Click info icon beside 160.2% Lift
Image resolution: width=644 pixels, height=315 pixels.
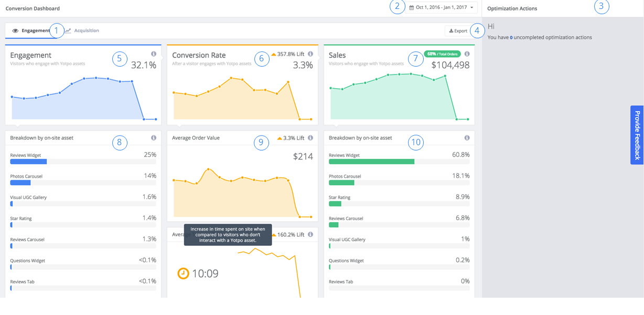pos(310,234)
